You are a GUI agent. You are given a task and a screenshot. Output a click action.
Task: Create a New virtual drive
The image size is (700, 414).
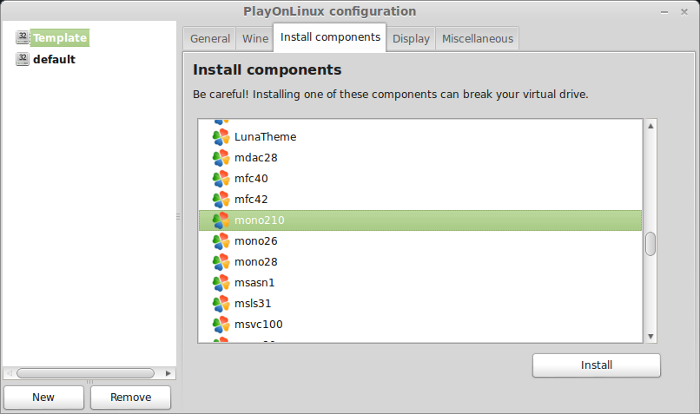(43, 397)
